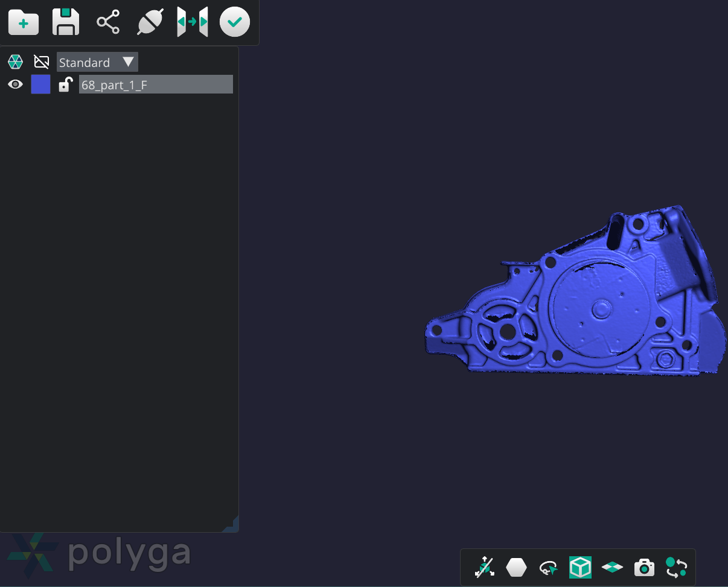Open the Standard shading dropdown
The width and height of the screenshot is (728, 587).
[x=97, y=62]
